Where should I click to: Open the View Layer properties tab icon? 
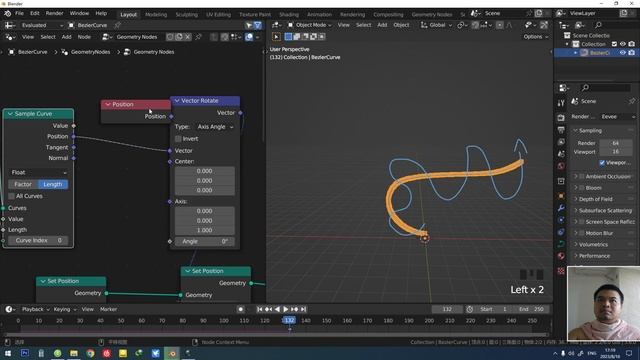click(561, 142)
